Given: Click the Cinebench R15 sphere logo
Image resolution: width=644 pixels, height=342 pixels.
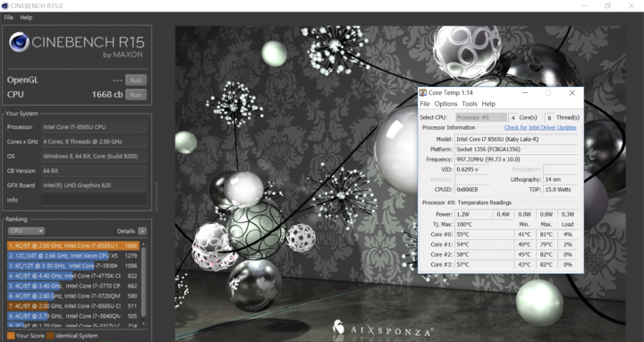Looking at the screenshot, I should [19, 42].
